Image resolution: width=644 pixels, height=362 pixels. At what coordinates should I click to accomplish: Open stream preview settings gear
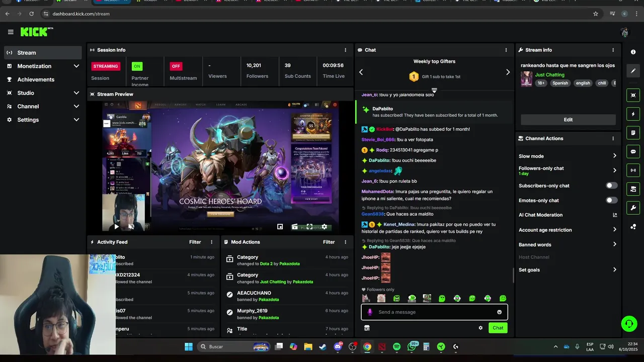[325, 227]
